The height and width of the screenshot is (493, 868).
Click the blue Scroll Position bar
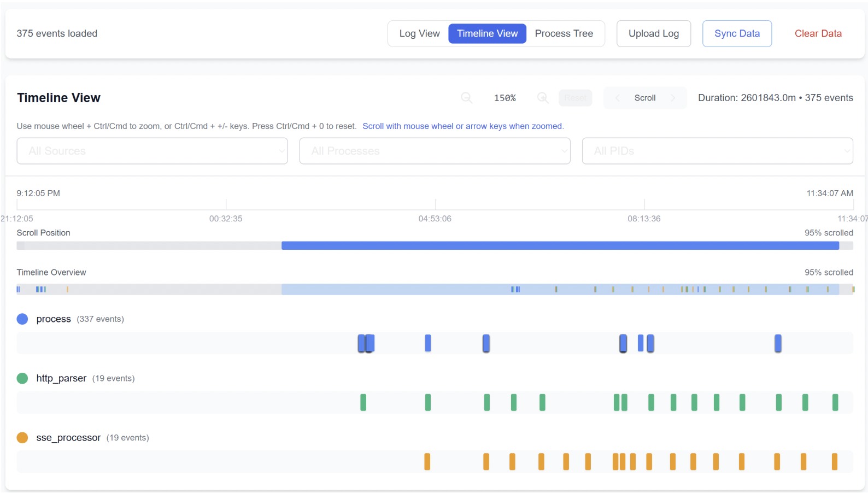point(560,246)
